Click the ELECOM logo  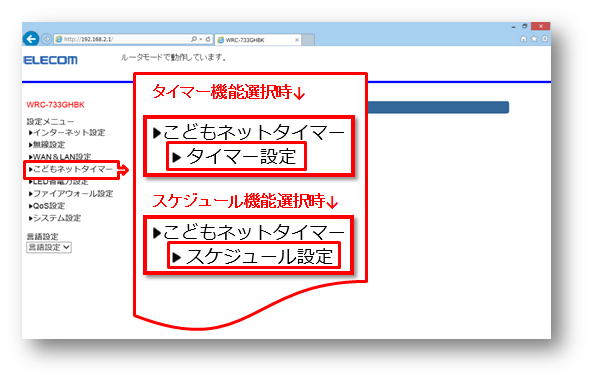50,60
